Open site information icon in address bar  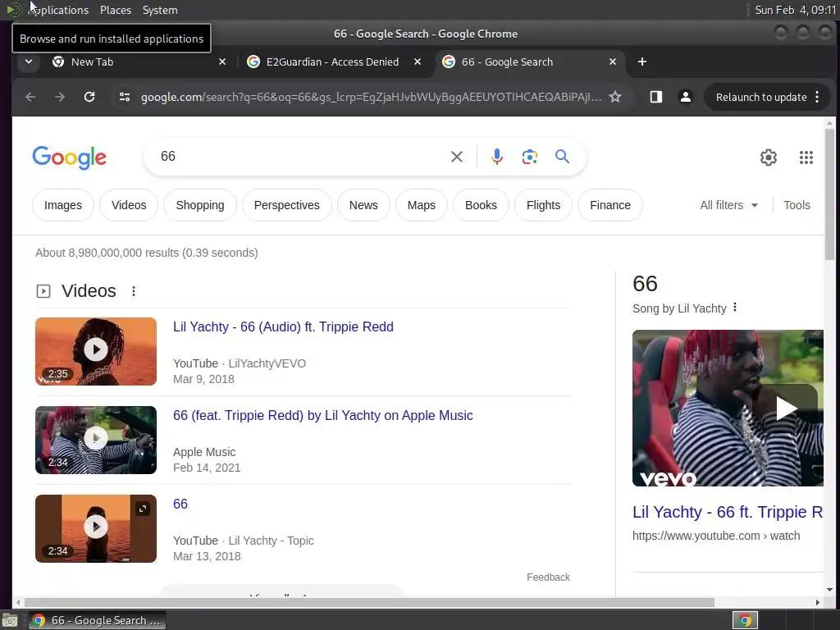[125, 97]
